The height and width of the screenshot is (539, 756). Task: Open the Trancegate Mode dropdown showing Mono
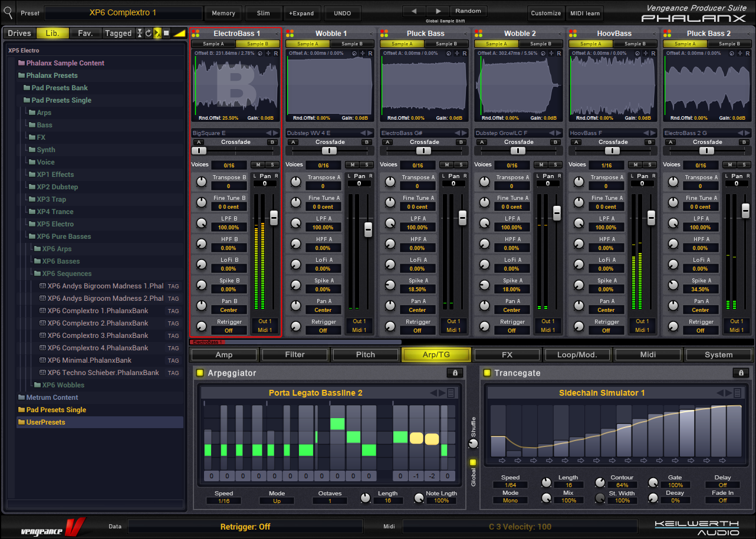(510, 501)
